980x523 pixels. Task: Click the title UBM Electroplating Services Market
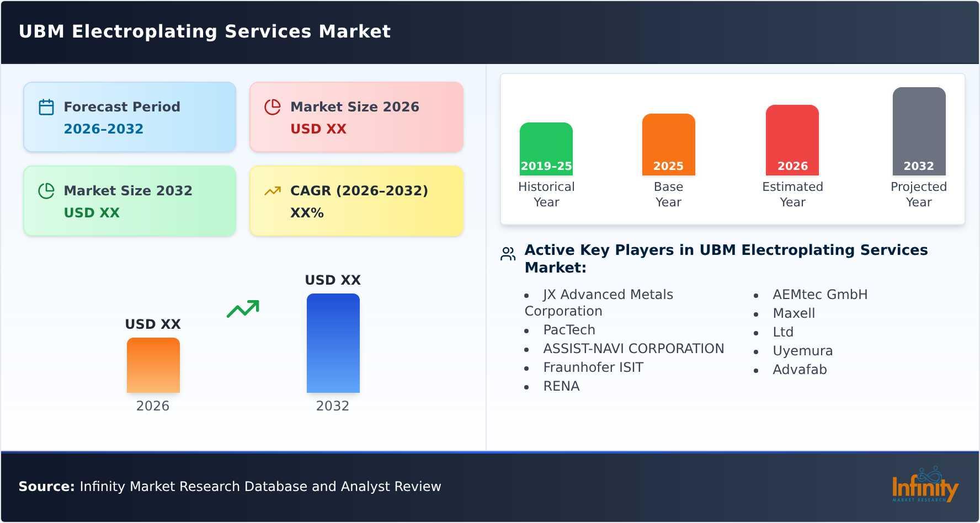(205, 31)
